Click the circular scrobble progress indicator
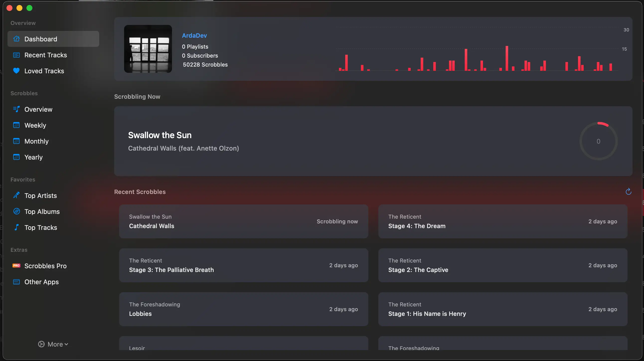The width and height of the screenshot is (644, 361). point(598,141)
